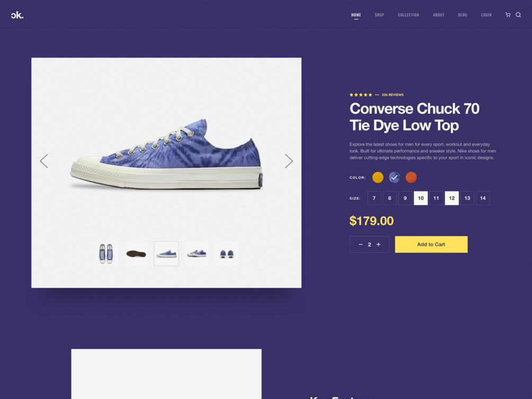View the top-down pair thumbnail

click(x=106, y=253)
